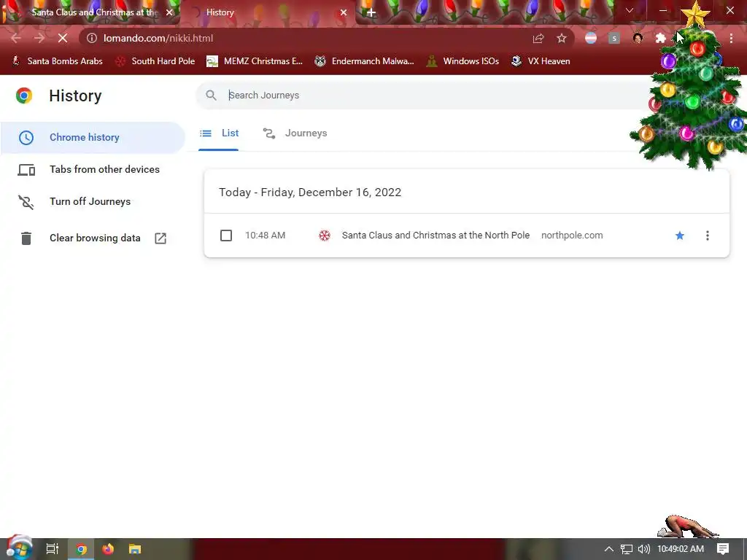Select the History browser tab
Screen dimensions: 747x560
(269, 12)
